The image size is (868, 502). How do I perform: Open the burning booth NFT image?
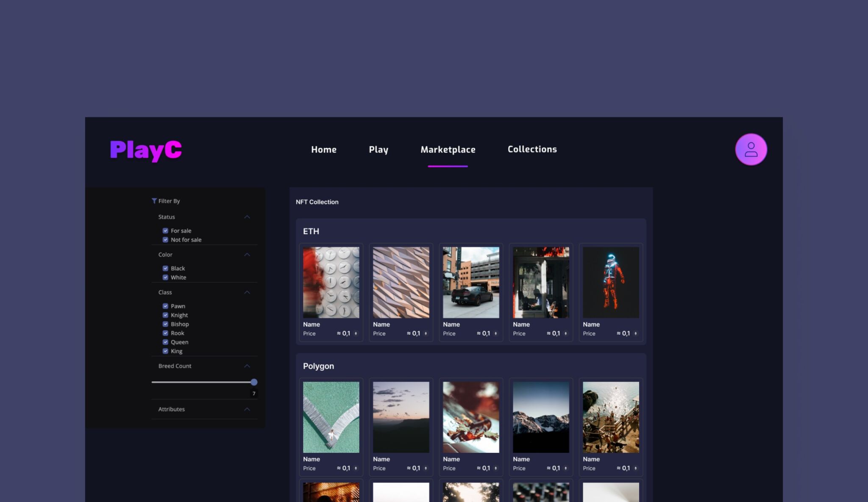tap(541, 283)
